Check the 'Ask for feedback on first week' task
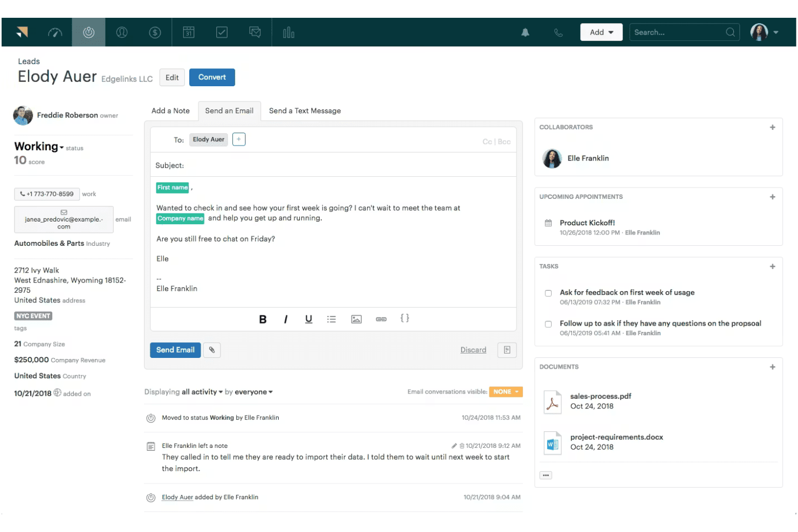Viewport: 798px width, 532px height. 548,293
